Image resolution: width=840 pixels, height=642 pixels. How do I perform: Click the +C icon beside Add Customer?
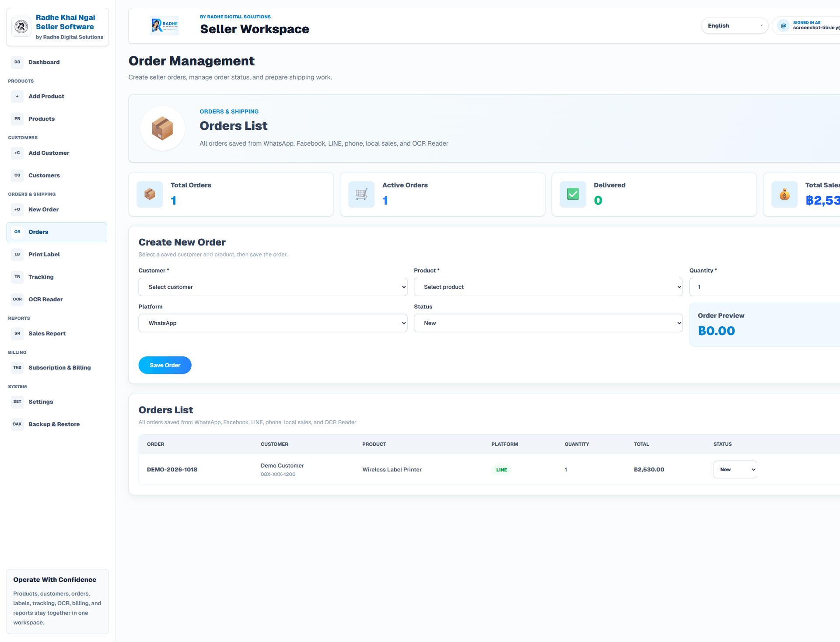17,153
